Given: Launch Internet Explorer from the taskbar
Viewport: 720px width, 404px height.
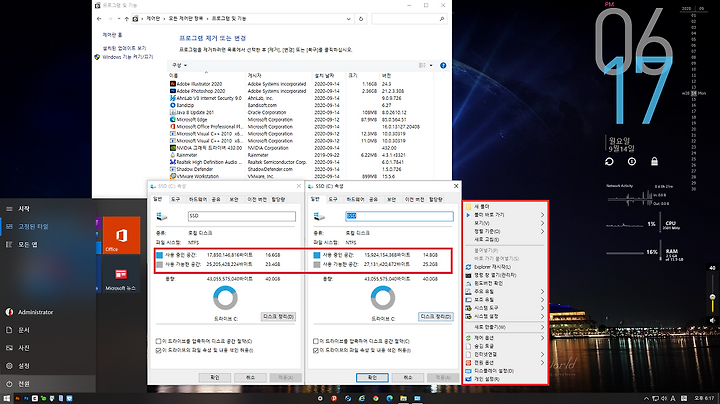Looking at the screenshot, I should [362, 398].
